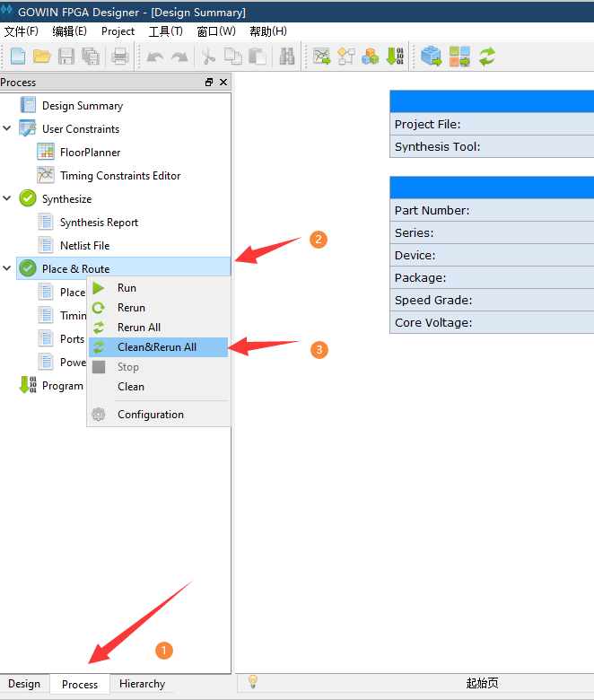Click the Project File row

[x=492, y=124]
